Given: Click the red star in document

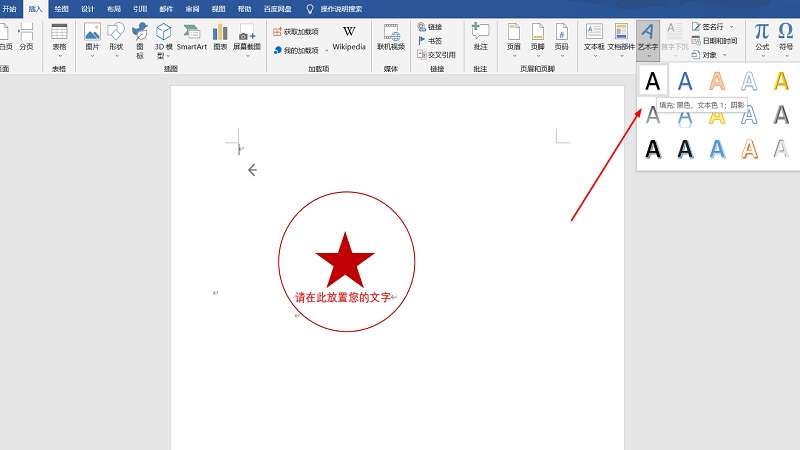Looking at the screenshot, I should tap(345, 260).
